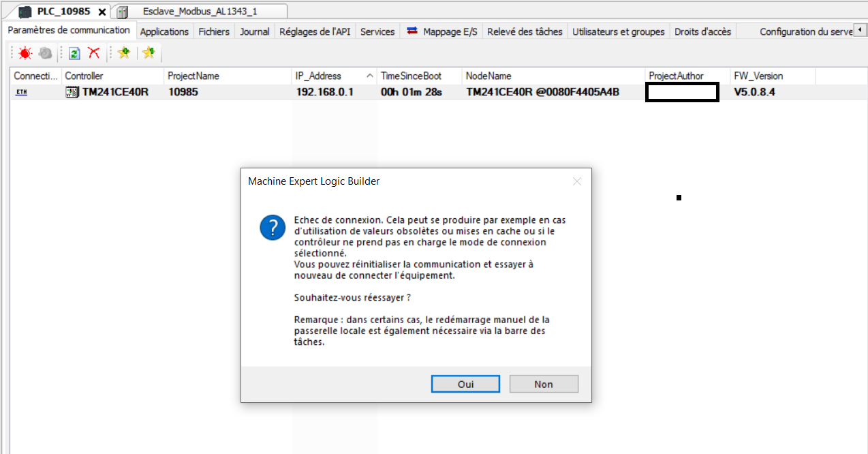Open the Services tab
Image resolution: width=868 pixels, height=454 pixels.
pos(377,31)
